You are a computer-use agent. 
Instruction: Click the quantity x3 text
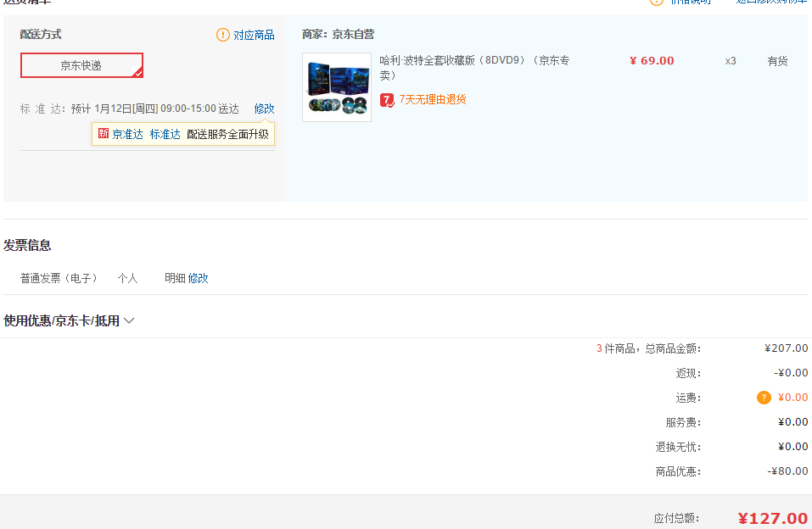coord(731,61)
